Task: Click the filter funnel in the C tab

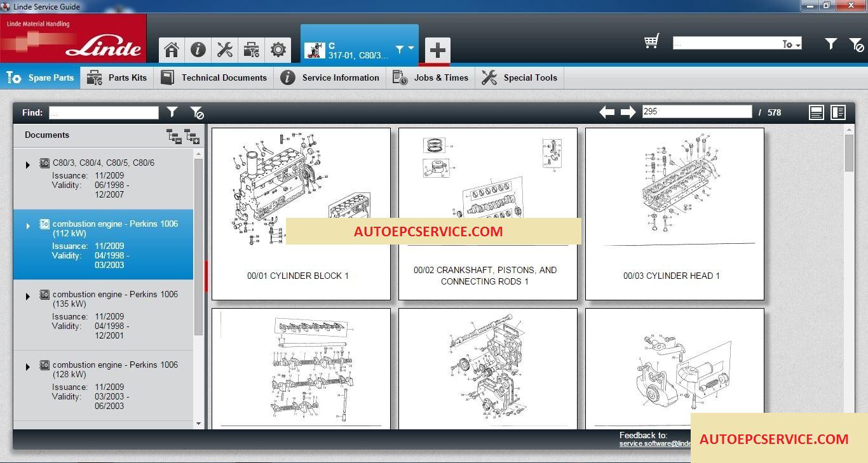Action: [x=399, y=49]
